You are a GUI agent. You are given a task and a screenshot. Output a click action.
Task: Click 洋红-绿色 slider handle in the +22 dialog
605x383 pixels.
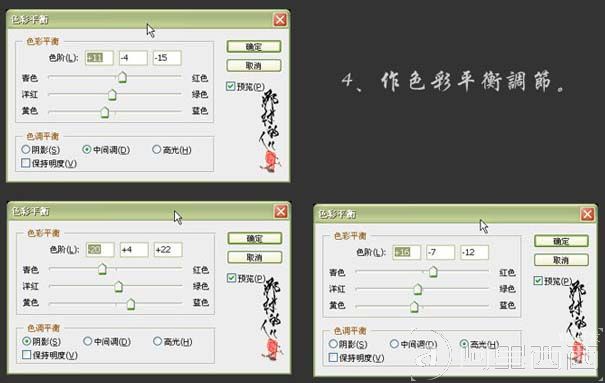pos(118,286)
